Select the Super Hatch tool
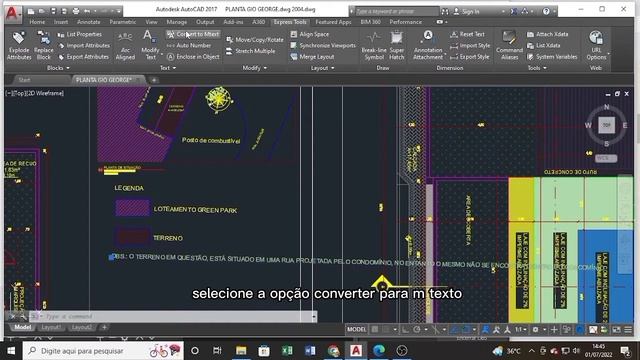This screenshot has width=640, height=360. tap(396, 46)
